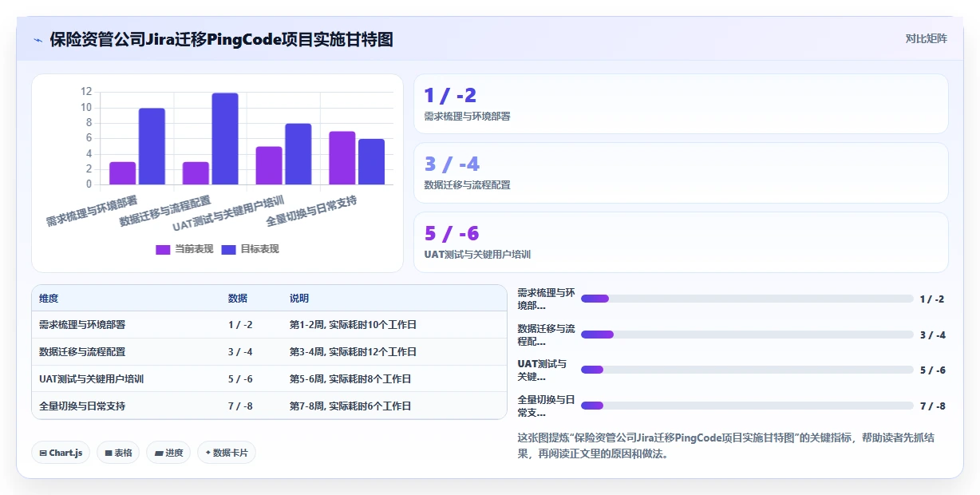Click the purple bar for 全量切换与日常支持
Image resolution: width=980 pixels, height=495 pixels.
(342, 158)
